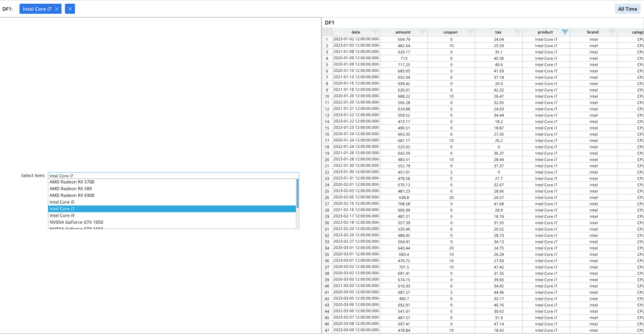Click date cell 2021-01-08 12:00:00.000
644x334 pixels.
356,52
